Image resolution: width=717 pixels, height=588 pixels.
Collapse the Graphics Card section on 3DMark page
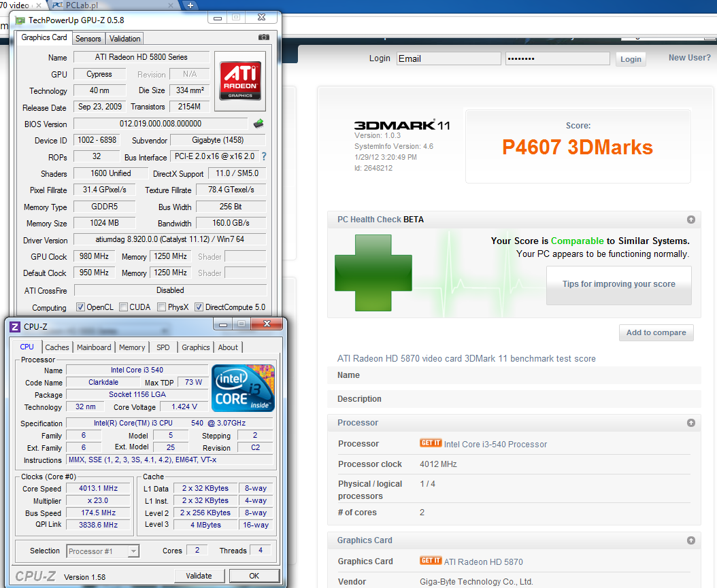click(691, 540)
